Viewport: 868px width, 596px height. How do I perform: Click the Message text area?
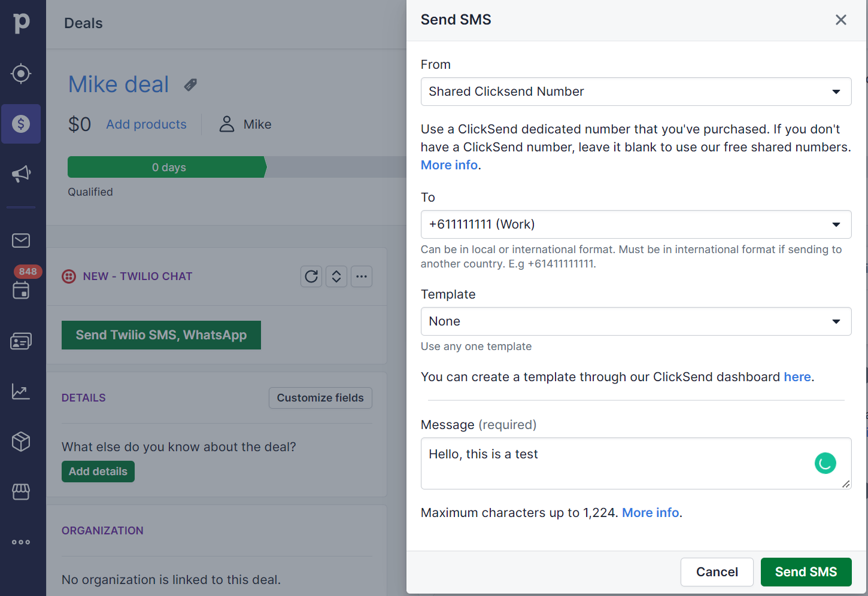(636, 463)
